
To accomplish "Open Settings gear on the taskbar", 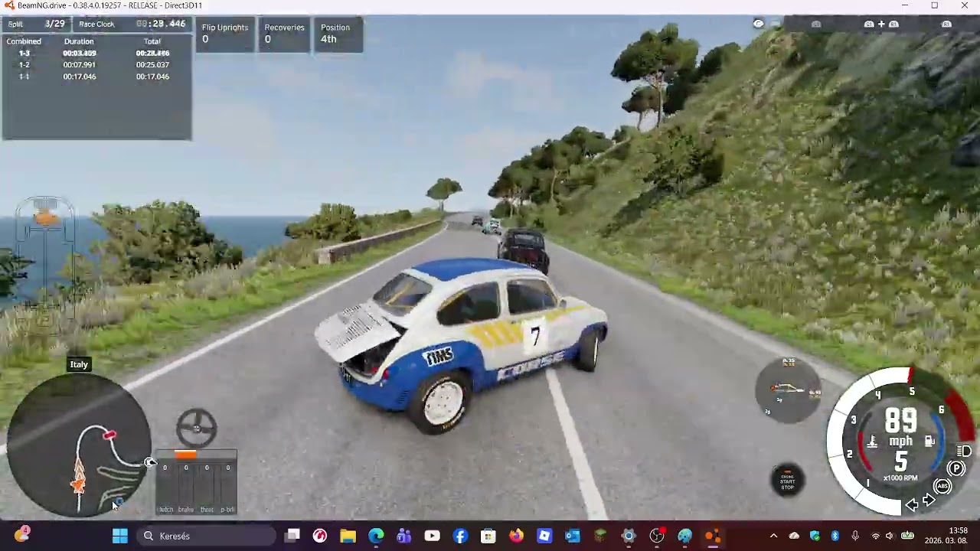I will [x=629, y=536].
